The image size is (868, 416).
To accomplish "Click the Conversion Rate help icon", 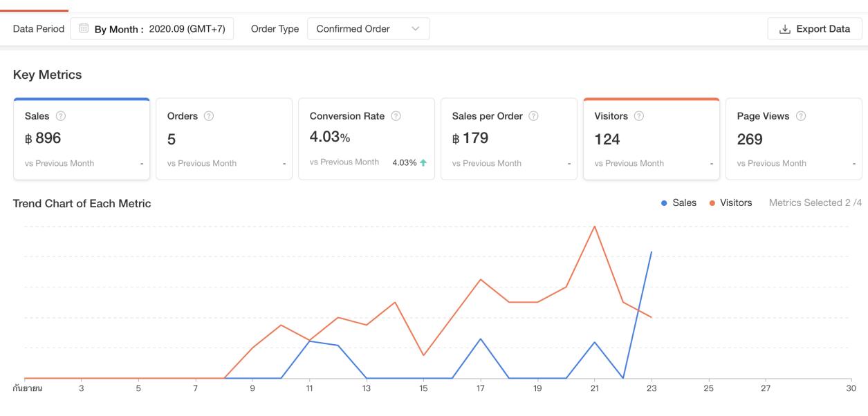I will [396, 117].
